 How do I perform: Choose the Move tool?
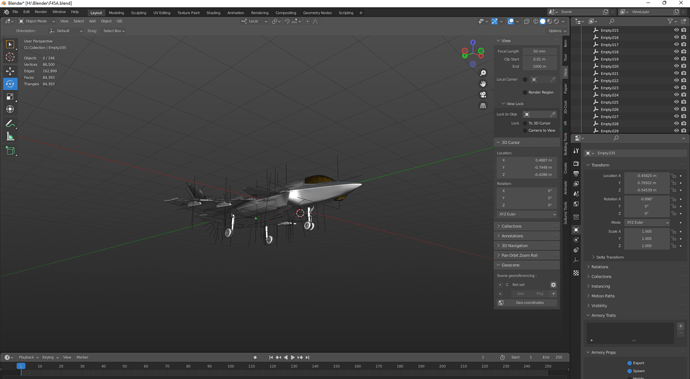(10, 71)
